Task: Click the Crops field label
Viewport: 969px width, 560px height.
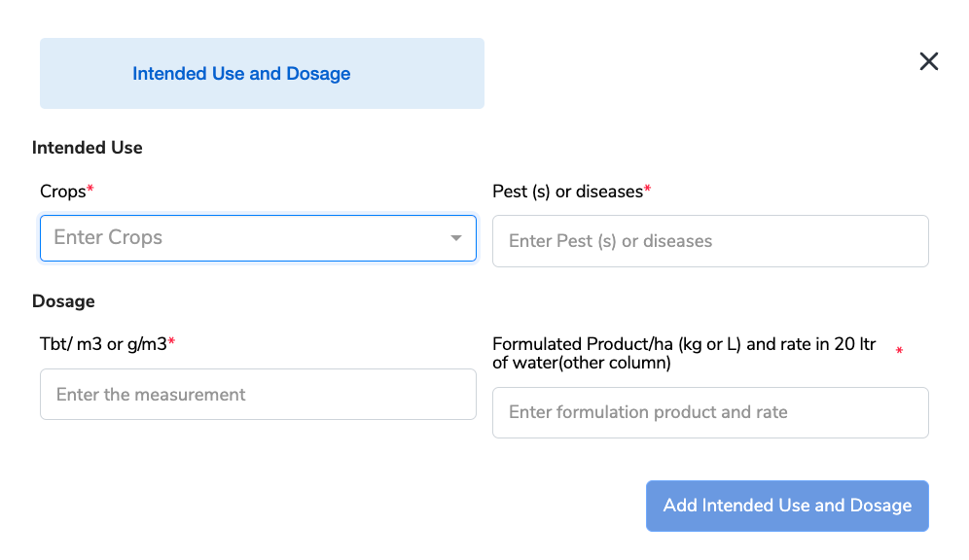Action: 62,192
